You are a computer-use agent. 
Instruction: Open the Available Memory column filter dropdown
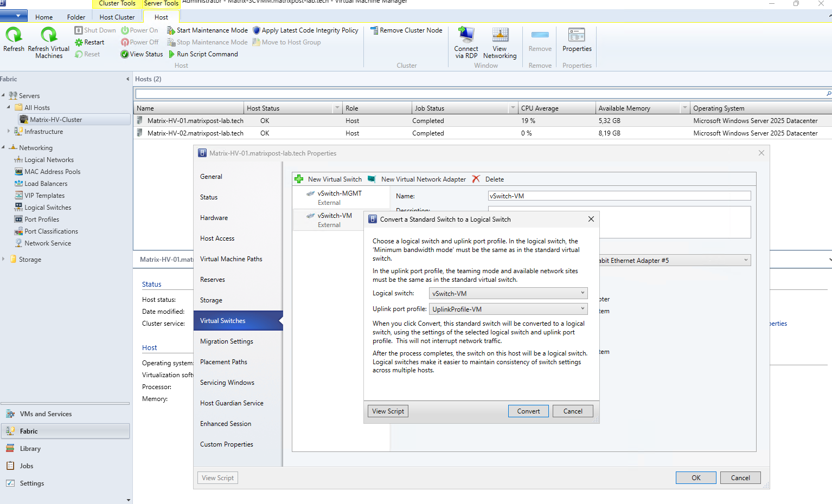pyautogui.click(x=685, y=108)
